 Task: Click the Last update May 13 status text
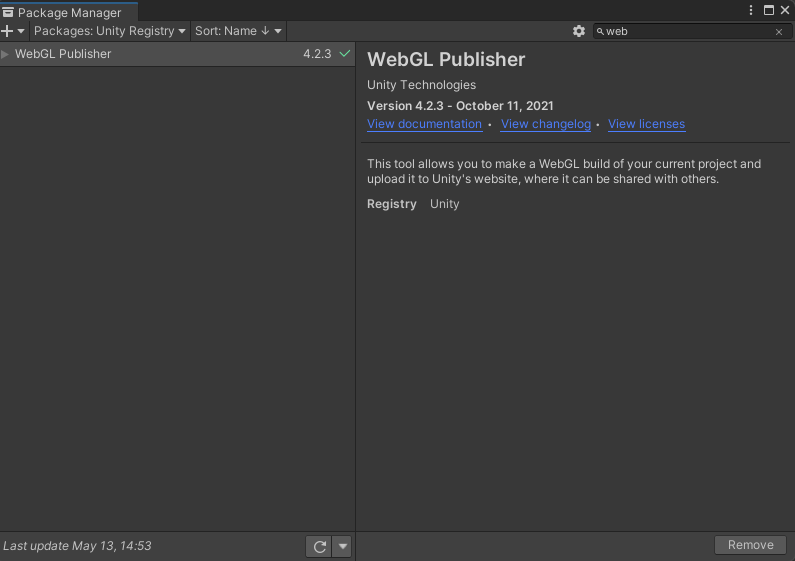pyautogui.click(x=77, y=546)
